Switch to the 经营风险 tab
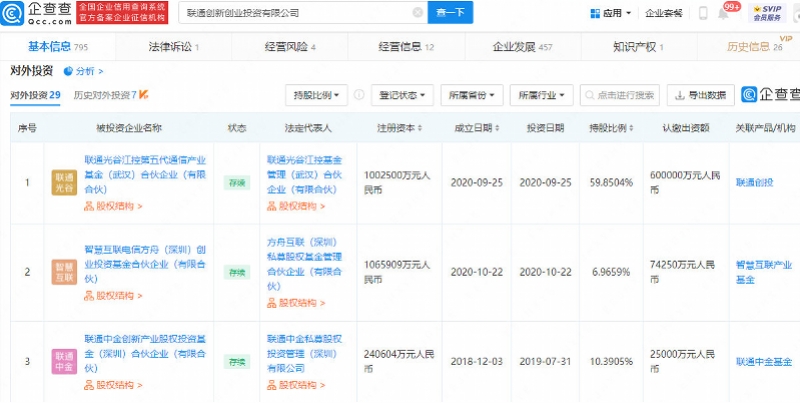 pyautogui.click(x=290, y=47)
